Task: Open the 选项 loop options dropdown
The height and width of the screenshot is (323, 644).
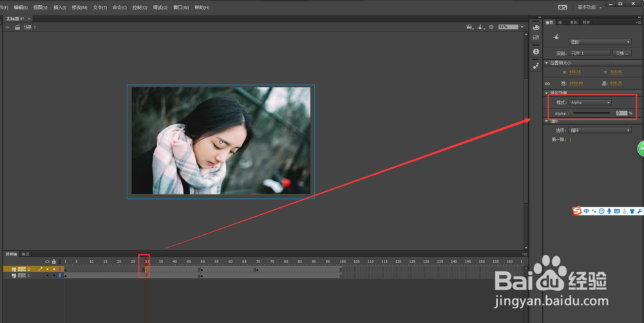Action: (600, 130)
